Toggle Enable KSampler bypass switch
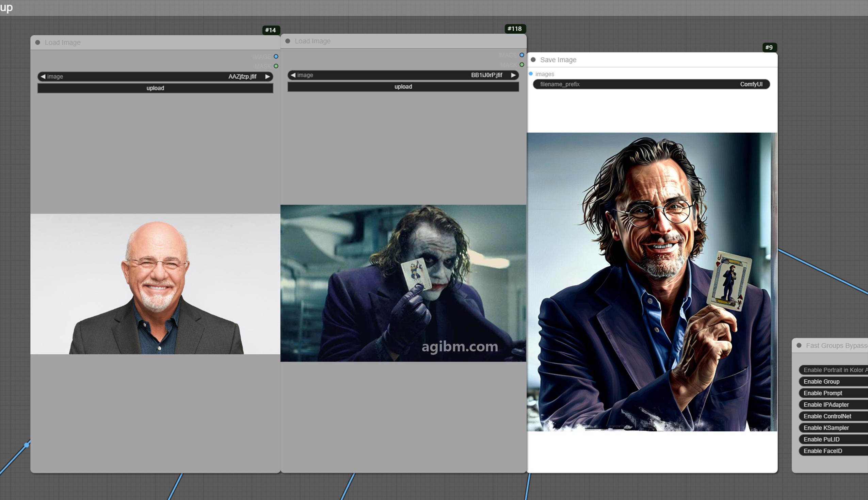This screenshot has width=868, height=500. click(x=834, y=428)
